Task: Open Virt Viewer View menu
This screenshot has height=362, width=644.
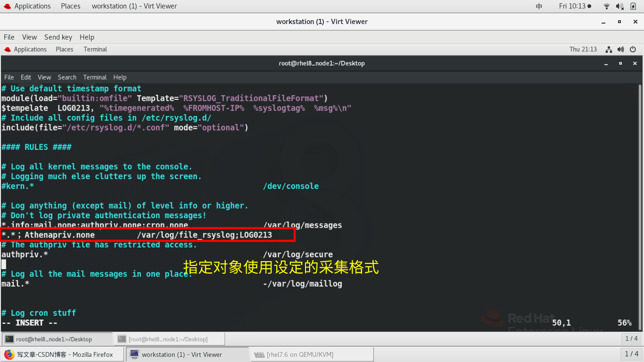Action: 29,37
